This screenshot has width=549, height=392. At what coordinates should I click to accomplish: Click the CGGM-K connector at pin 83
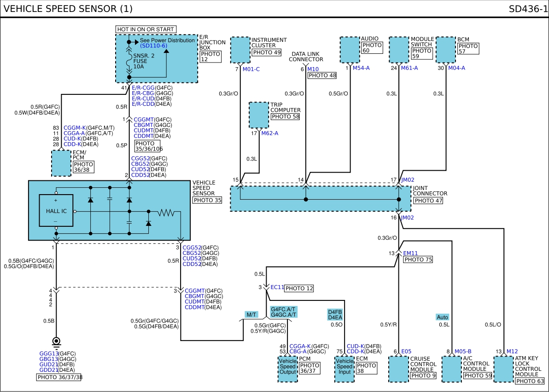click(x=75, y=128)
